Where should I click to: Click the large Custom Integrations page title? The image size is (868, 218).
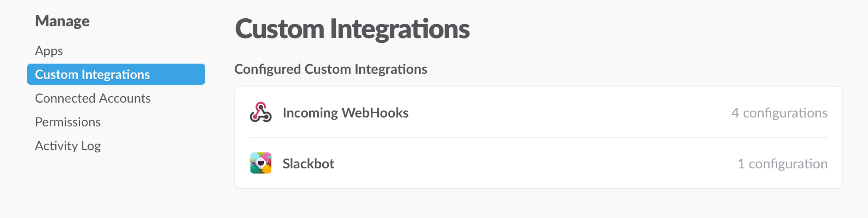352,29
